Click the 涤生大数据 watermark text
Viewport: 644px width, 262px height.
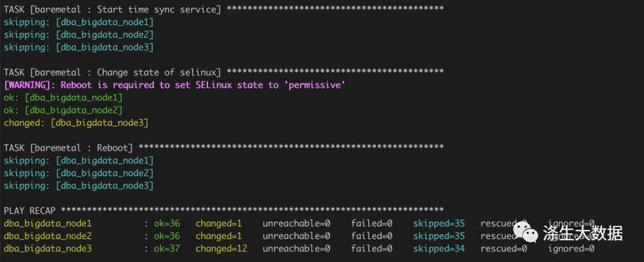coord(582,233)
